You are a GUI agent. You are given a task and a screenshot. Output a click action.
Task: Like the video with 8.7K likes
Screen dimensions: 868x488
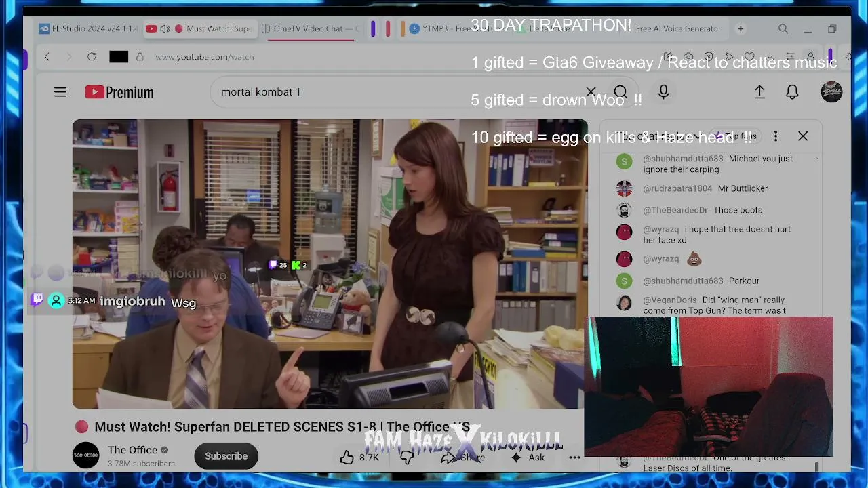359,457
